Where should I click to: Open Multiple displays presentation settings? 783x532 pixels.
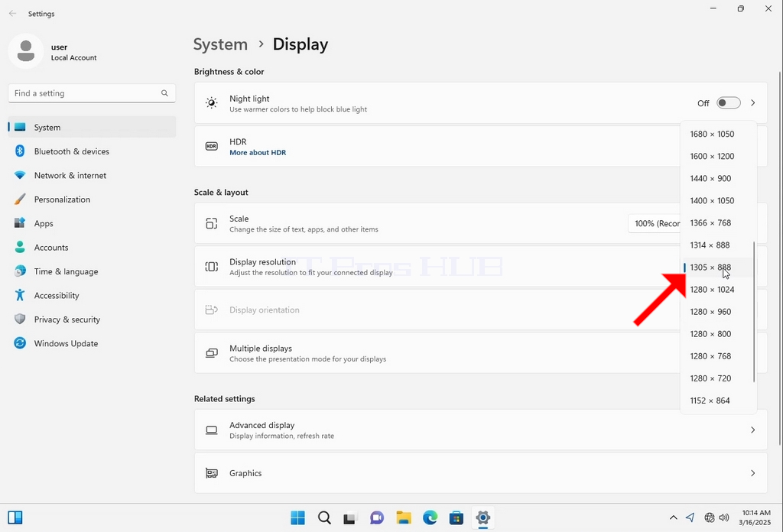pyautogui.click(x=437, y=353)
